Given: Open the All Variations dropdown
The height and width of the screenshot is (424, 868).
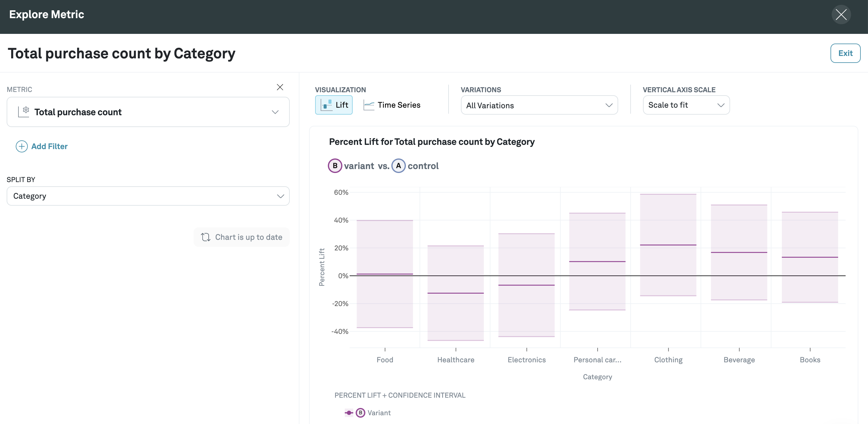Looking at the screenshot, I should 539,106.
